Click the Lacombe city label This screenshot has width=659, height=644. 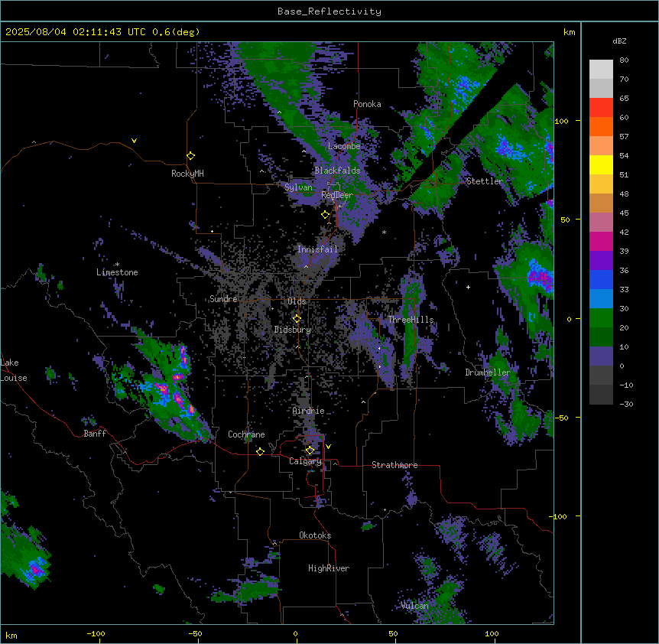click(344, 146)
